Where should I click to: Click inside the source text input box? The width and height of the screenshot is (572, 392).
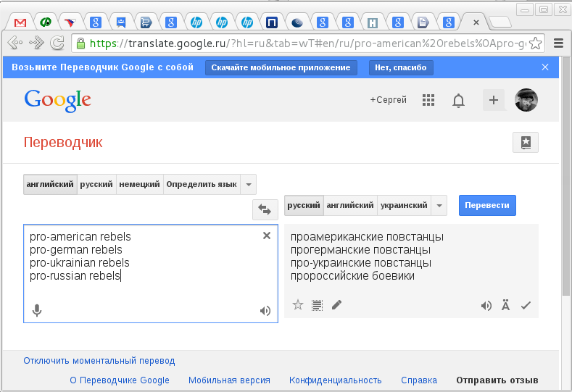pyautogui.click(x=145, y=290)
